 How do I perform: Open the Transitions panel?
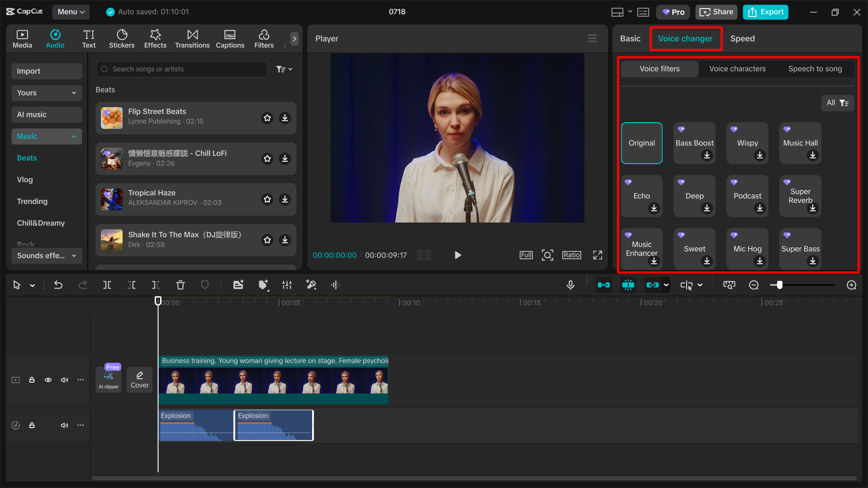[192, 39]
